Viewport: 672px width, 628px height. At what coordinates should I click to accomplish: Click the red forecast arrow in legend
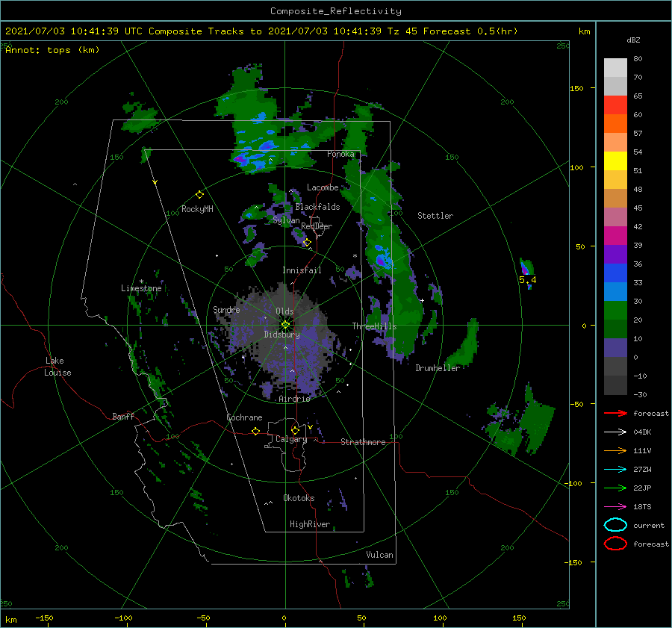click(615, 413)
